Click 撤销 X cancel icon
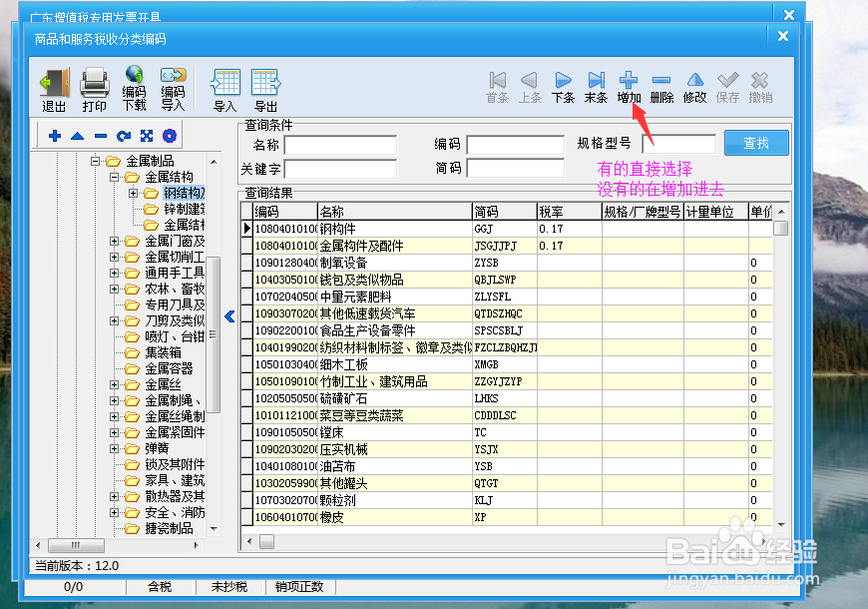This screenshot has height=609, width=868. [760, 80]
